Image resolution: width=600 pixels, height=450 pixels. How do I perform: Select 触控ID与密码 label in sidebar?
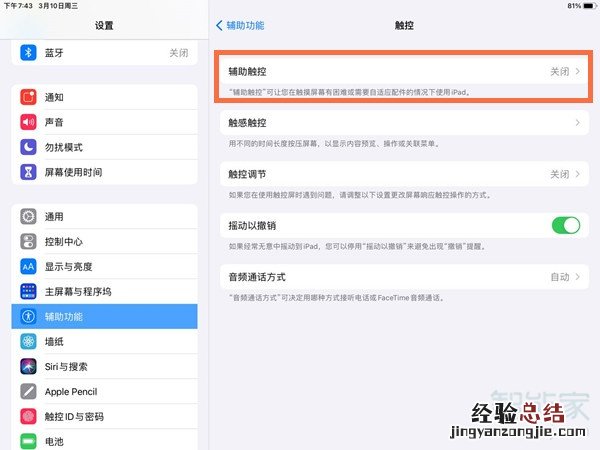pyautogui.click(x=74, y=417)
